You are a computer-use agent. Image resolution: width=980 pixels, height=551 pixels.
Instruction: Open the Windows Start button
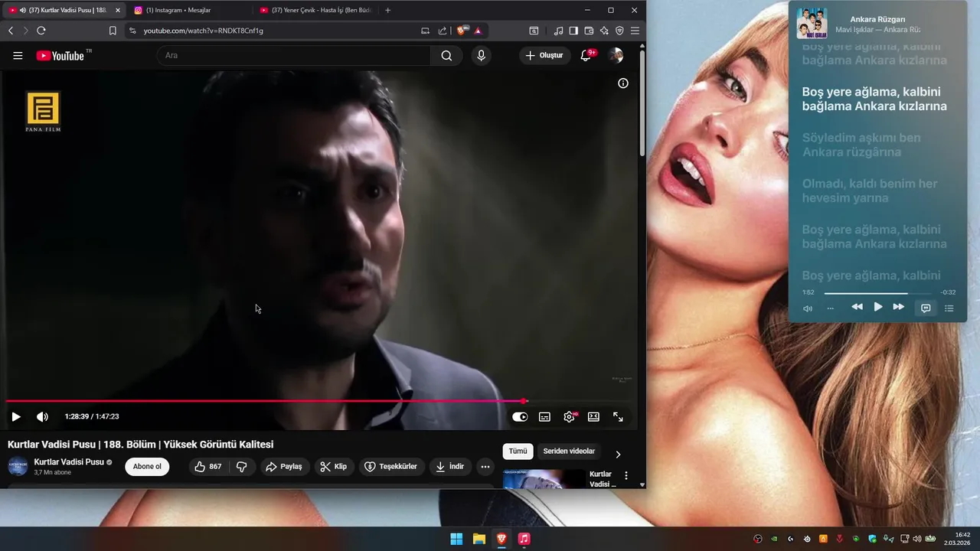pyautogui.click(x=456, y=539)
